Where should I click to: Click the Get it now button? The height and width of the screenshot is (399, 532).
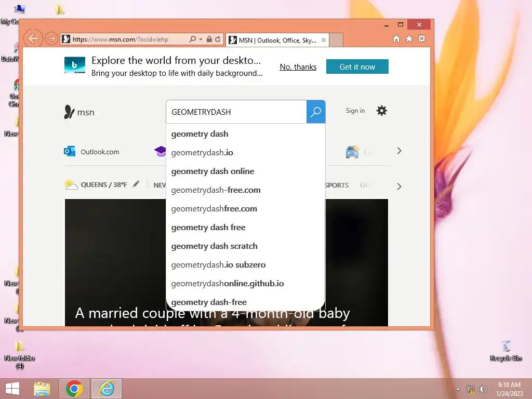tap(357, 66)
